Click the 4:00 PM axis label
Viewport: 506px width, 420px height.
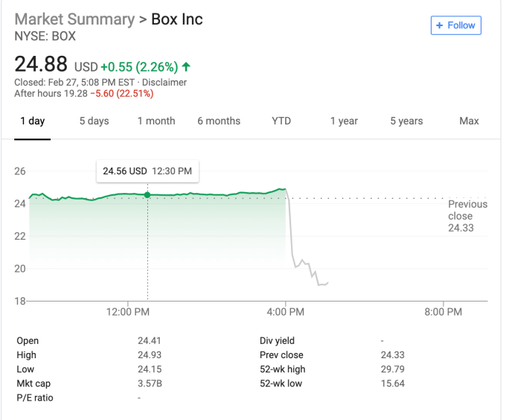click(286, 312)
